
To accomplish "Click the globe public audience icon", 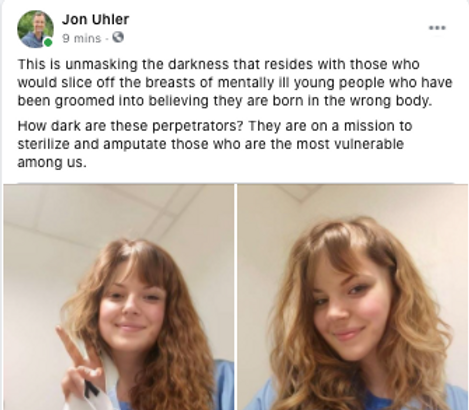I will coord(118,37).
